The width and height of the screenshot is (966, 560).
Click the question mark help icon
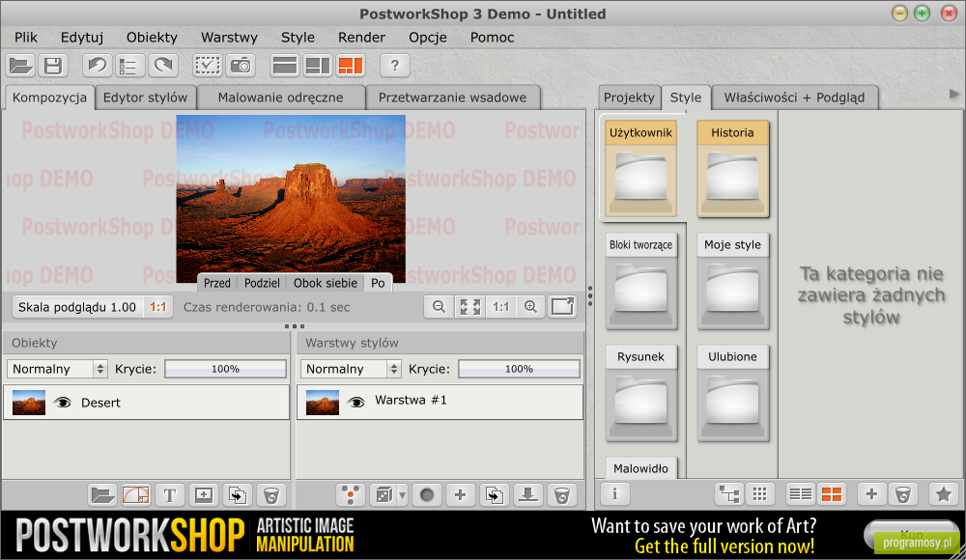(x=395, y=66)
